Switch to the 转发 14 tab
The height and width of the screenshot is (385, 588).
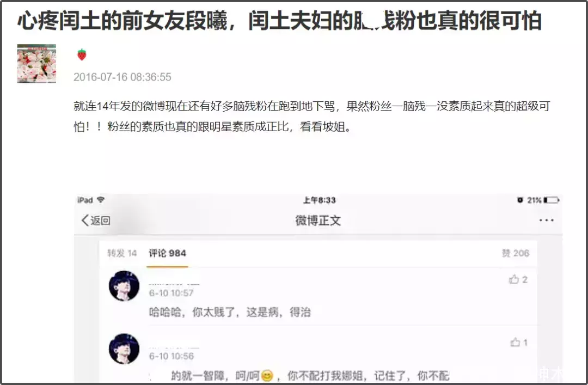(122, 253)
